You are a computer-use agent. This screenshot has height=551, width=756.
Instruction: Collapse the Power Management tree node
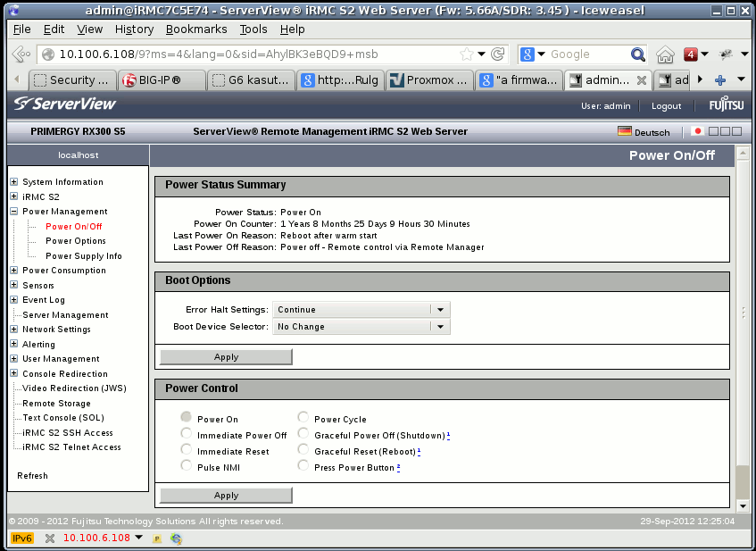(x=14, y=212)
